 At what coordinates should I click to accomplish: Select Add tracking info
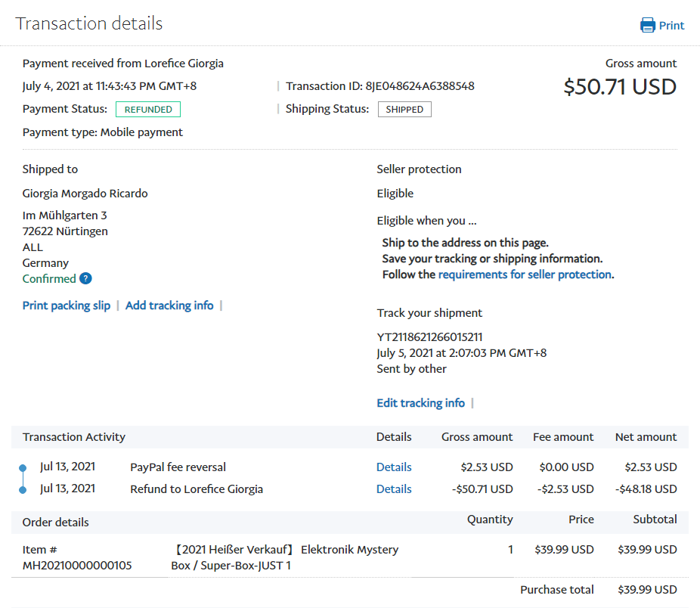[x=169, y=306]
